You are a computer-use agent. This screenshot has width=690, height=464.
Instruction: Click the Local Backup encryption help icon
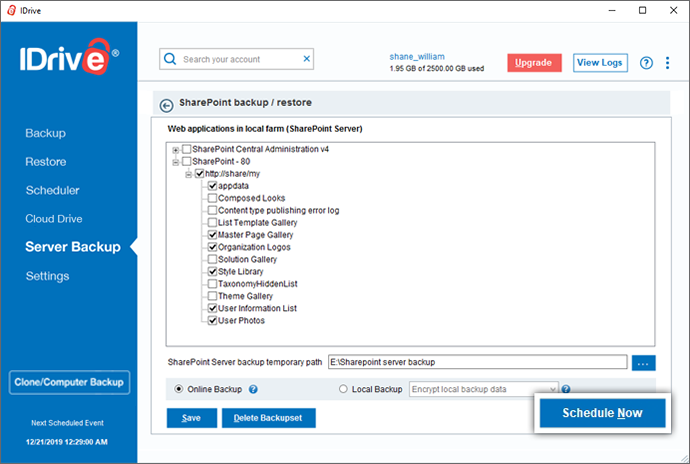[x=566, y=389]
